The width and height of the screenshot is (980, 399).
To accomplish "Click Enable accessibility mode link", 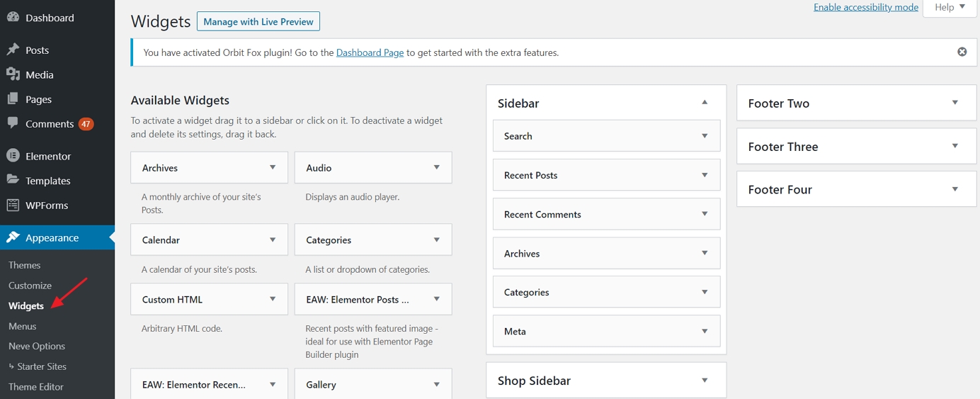I will click(x=865, y=7).
